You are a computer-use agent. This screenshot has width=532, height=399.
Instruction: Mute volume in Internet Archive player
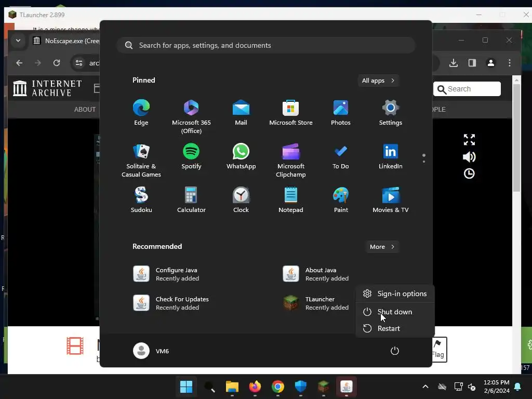[x=469, y=157]
